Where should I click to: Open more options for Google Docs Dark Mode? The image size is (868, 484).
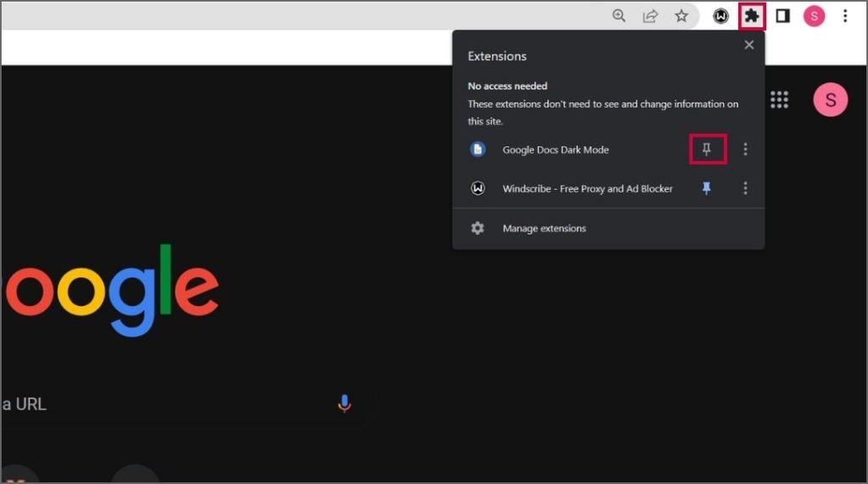pos(745,149)
